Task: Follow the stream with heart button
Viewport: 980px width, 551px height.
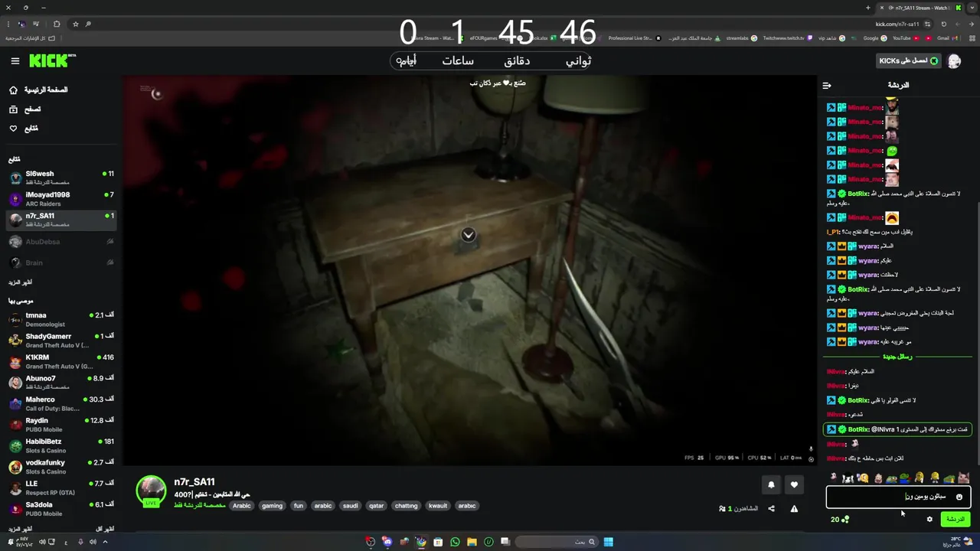Action: pos(794,484)
